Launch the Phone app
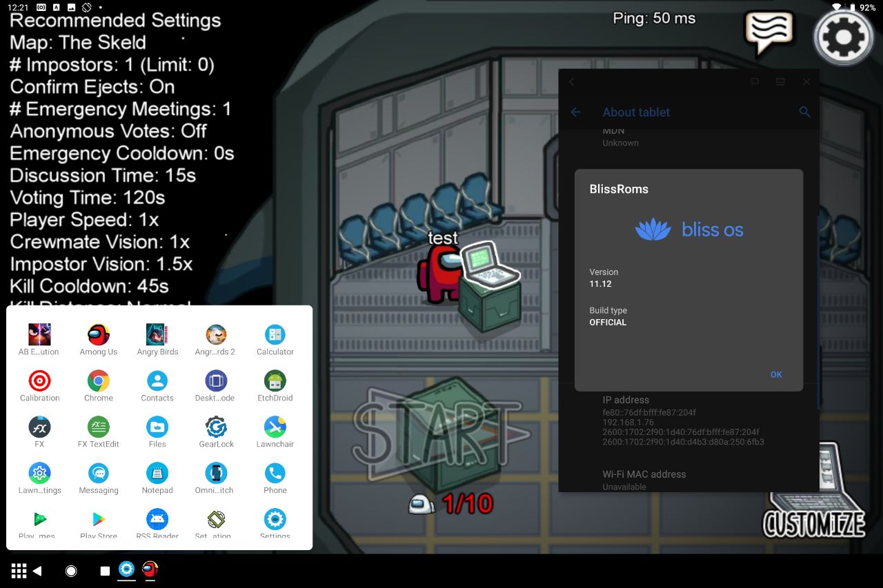The width and height of the screenshot is (883, 588). (275, 478)
